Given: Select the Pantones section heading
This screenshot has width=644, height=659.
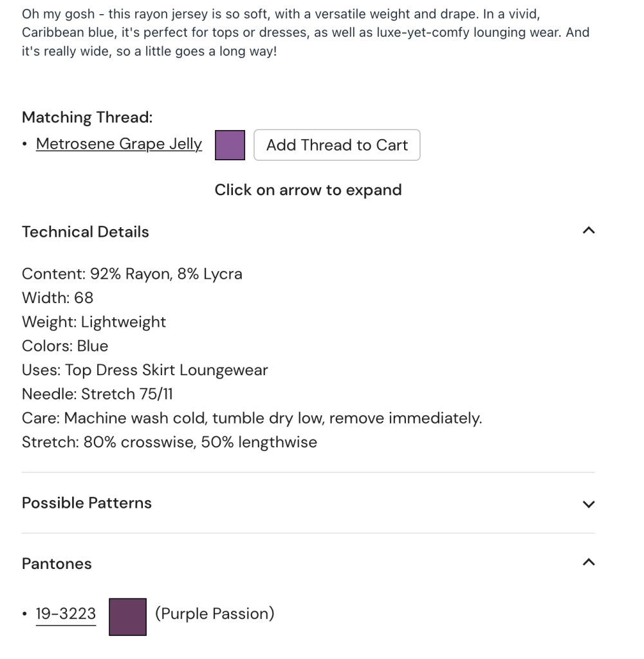Looking at the screenshot, I should pyautogui.click(x=57, y=564).
